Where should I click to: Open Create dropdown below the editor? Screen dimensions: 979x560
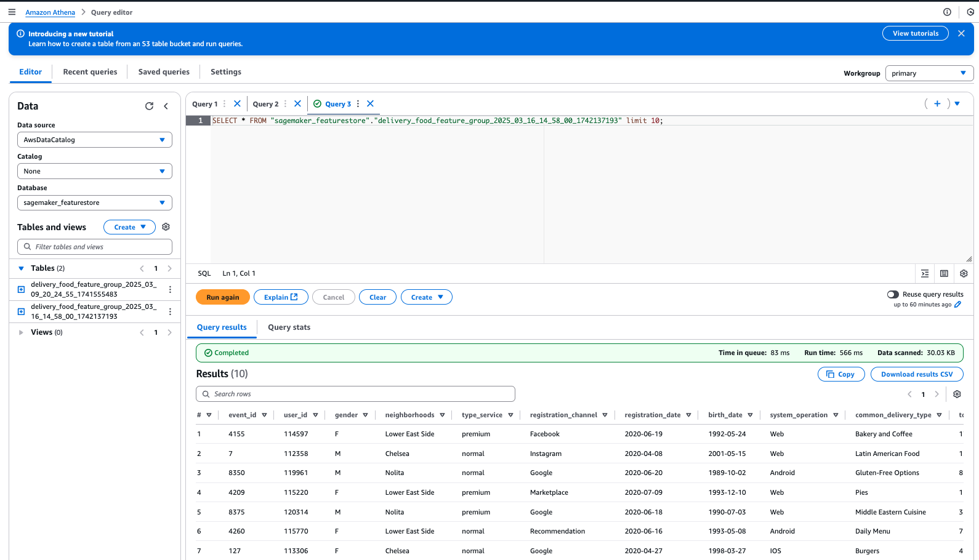click(x=426, y=297)
